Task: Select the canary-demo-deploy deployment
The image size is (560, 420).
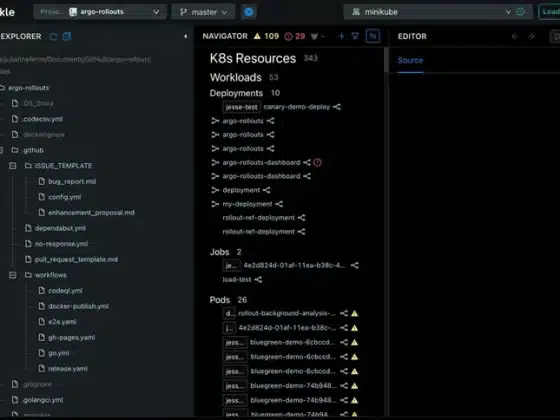Action: point(297,107)
